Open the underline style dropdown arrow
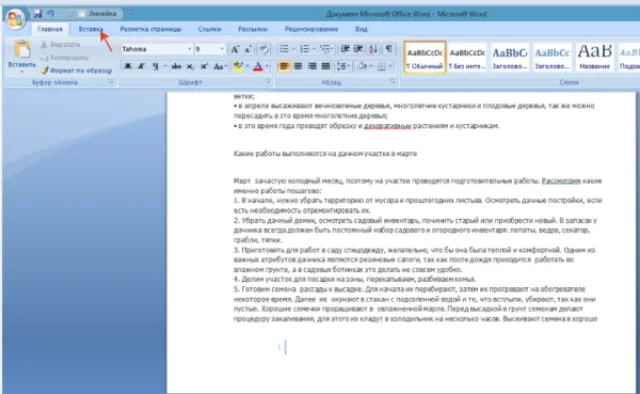The image size is (640, 394). tap(164, 66)
